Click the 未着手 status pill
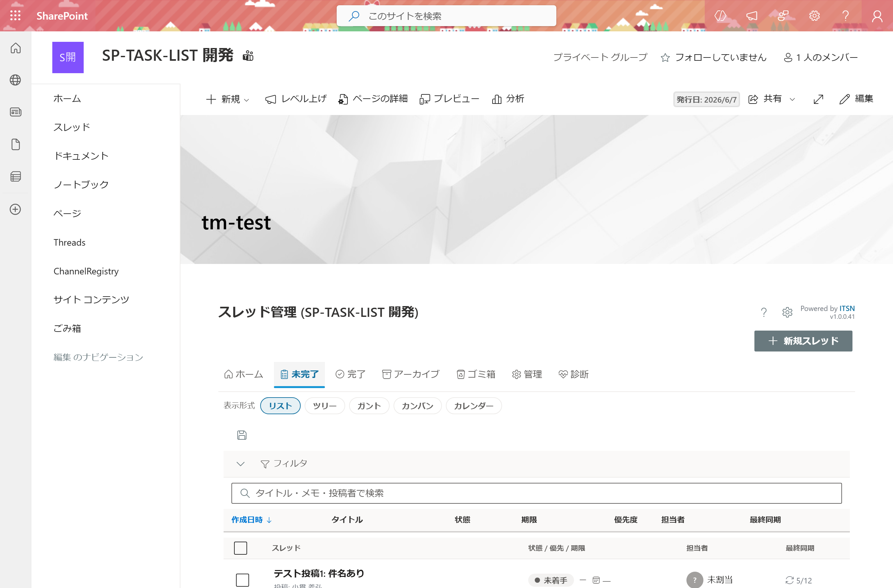Viewport: 893px width, 588px height. [x=551, y=580]
